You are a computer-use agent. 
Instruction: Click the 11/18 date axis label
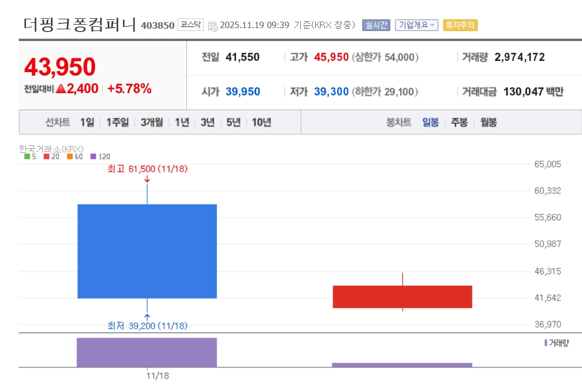(158, 376)
